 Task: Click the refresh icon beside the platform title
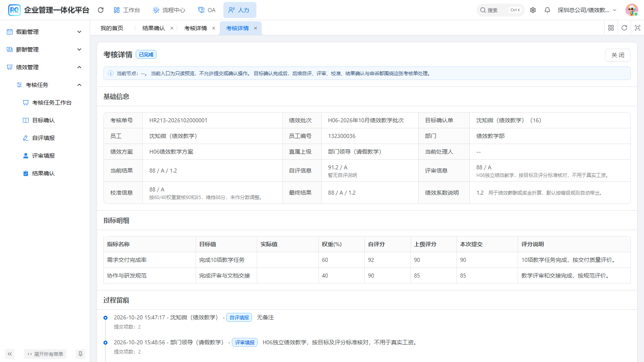[101, 10]
